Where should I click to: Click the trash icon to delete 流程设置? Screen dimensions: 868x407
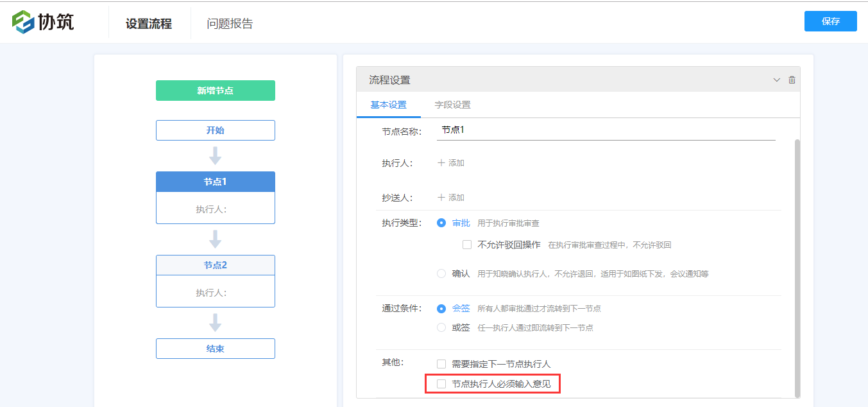pos(792,79)
